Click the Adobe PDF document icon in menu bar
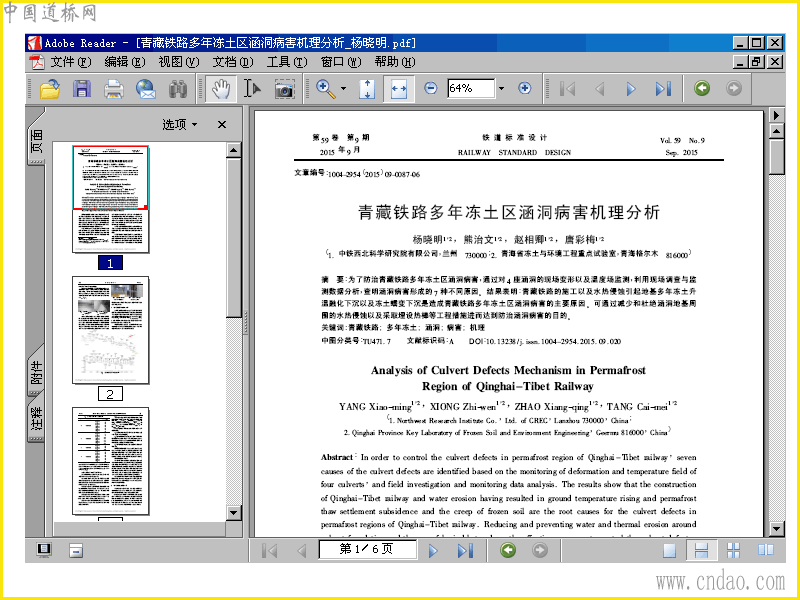 tap(37, 62)
